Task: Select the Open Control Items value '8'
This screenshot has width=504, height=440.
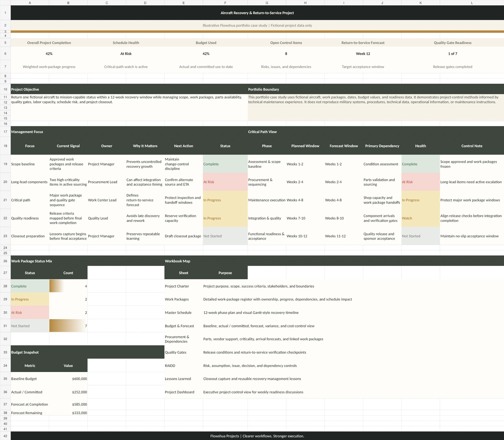Action: point(286,54)
